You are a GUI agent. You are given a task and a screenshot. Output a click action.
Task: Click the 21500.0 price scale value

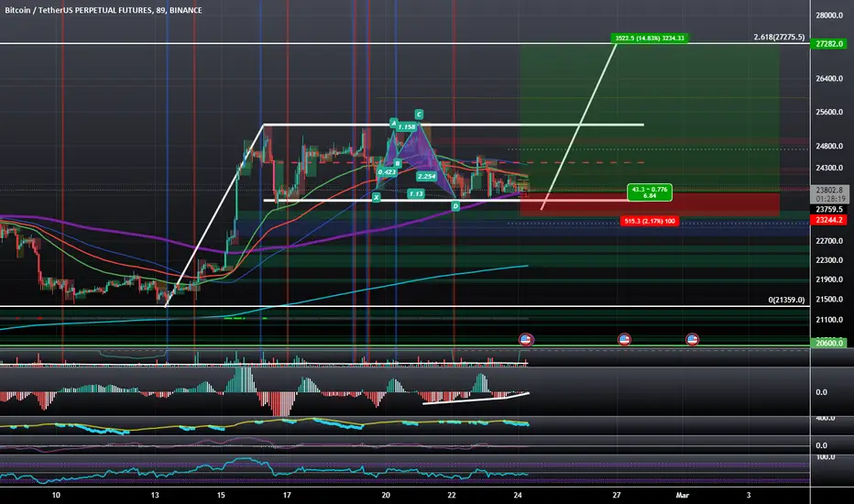click(x=829, y=299)
